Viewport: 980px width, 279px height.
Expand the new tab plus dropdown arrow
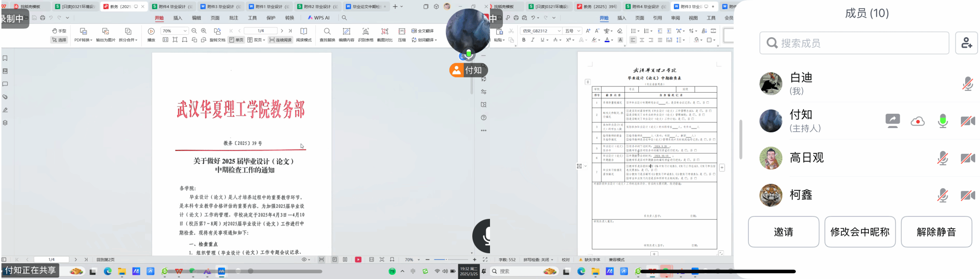pyautogui.click(x=401, y=7)
